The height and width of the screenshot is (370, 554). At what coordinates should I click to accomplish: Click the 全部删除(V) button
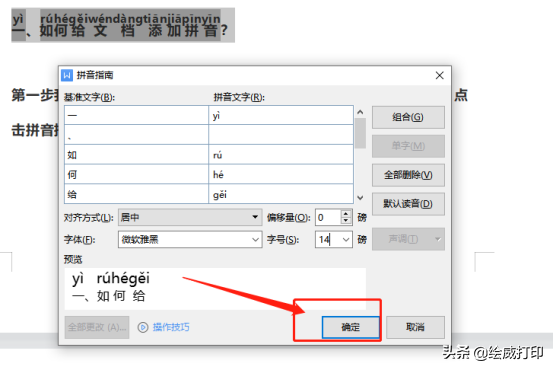[408, 175]
